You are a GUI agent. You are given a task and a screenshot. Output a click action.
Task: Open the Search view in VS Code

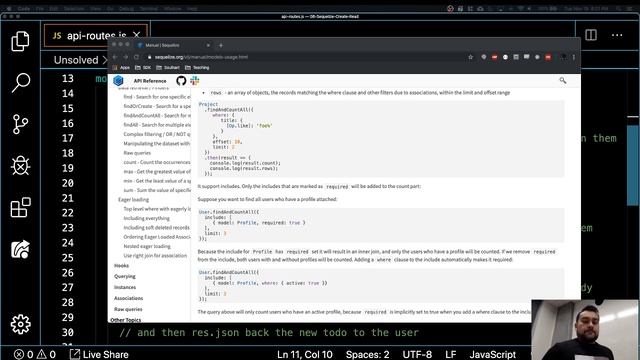pyautogui.click(x=20, y=82)
